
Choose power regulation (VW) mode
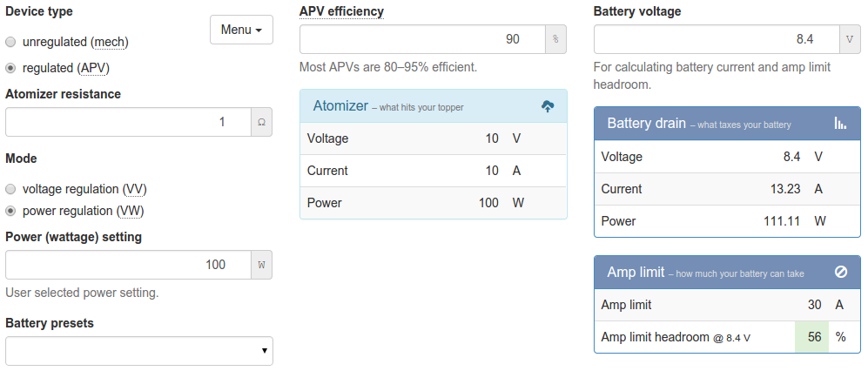click(x=10, y=211)
